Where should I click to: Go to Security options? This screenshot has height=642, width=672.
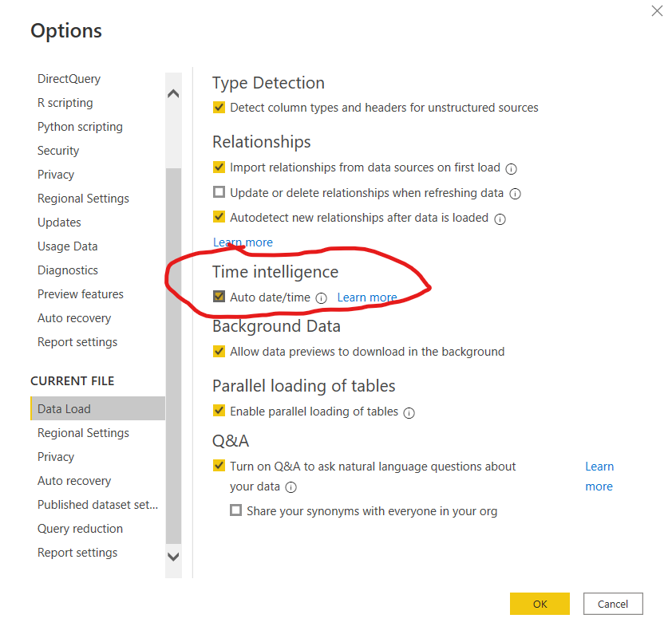(58, 151)
